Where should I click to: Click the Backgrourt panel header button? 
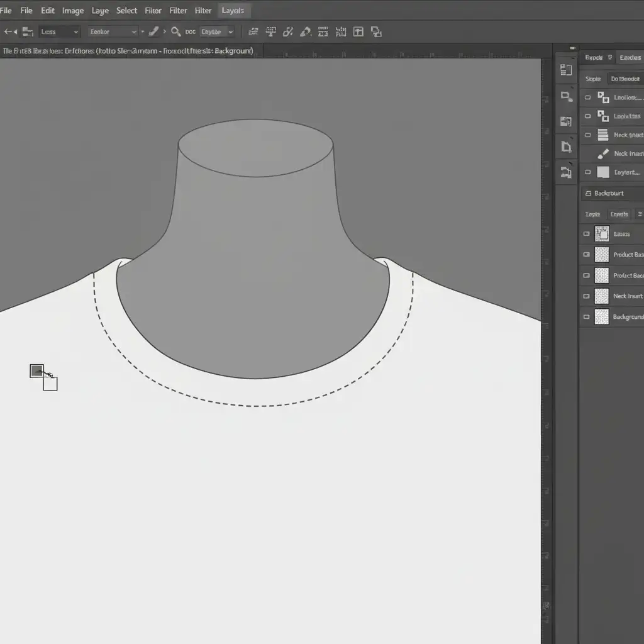[609, 193]
